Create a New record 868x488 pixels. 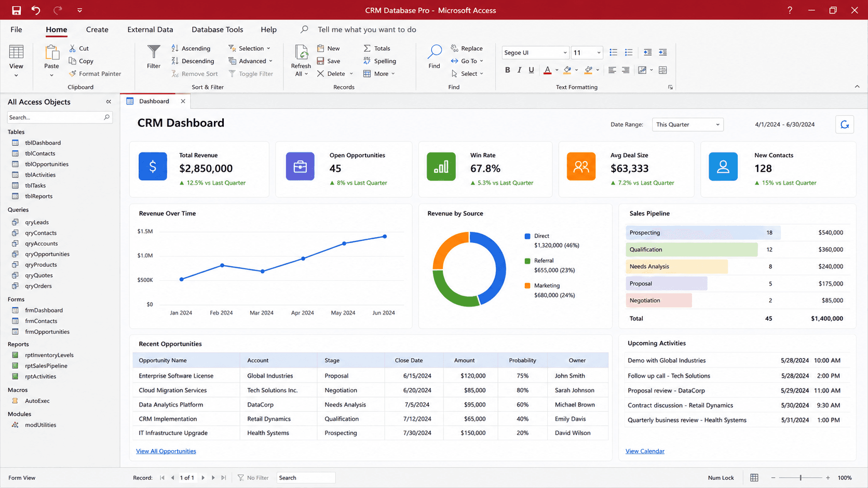[x=328, y=48]
